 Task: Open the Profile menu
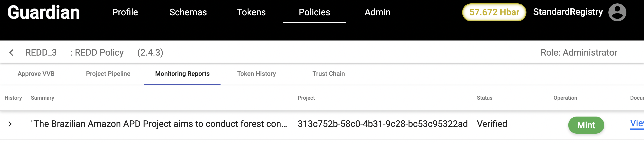[x=125, y=12]
